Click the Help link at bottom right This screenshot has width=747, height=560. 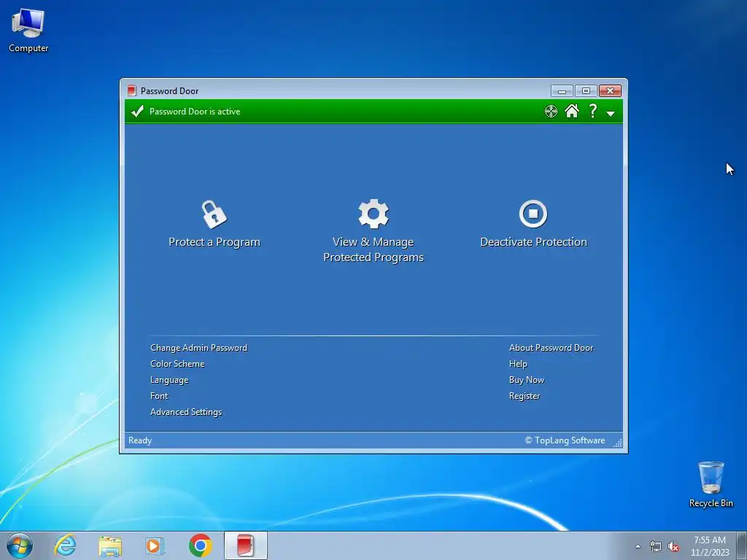(518, 364)
